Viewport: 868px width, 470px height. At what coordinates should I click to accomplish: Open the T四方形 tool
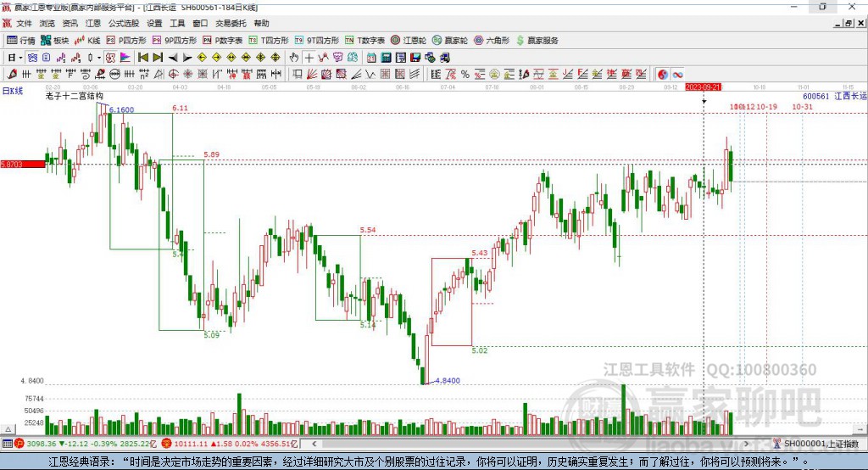tap(269, 41)
